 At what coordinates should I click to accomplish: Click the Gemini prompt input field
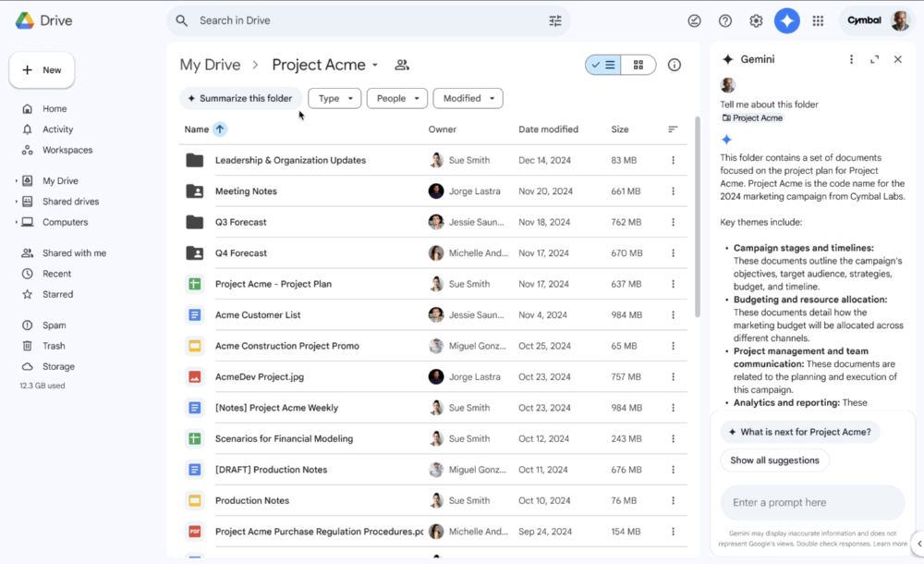coord(812,503)
